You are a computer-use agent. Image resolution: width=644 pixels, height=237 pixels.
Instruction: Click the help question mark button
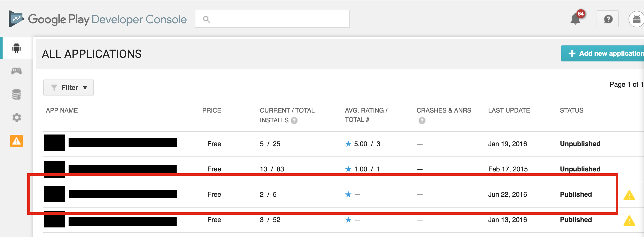(608, 19)
